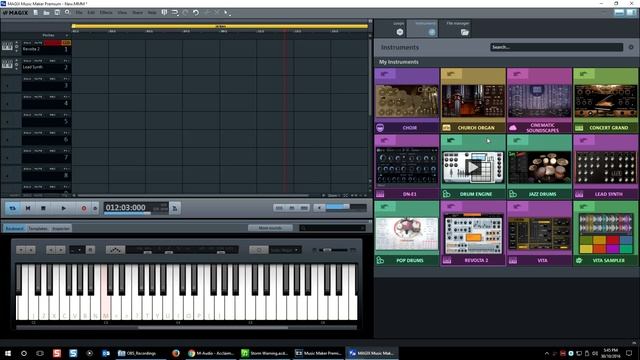
Task: Click load arrow on Church Organ tile
Action: [x=451, y=74]
